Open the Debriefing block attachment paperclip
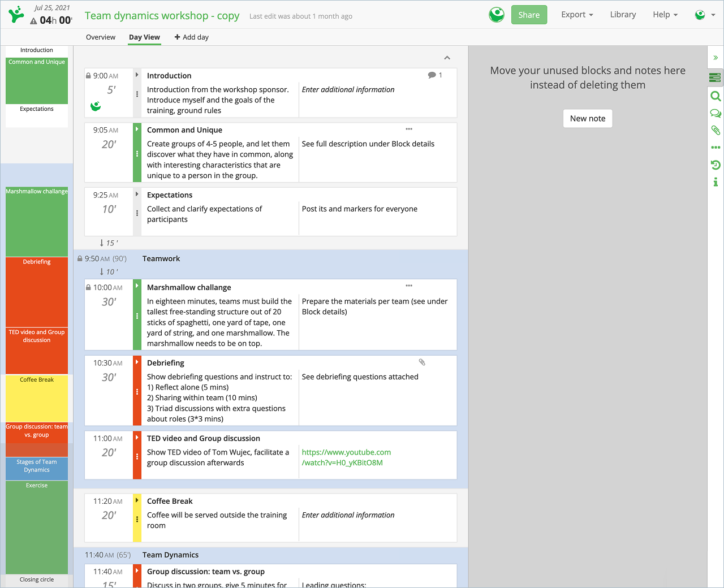This screenshot has width=724, height=588. [x=422, y=362]
